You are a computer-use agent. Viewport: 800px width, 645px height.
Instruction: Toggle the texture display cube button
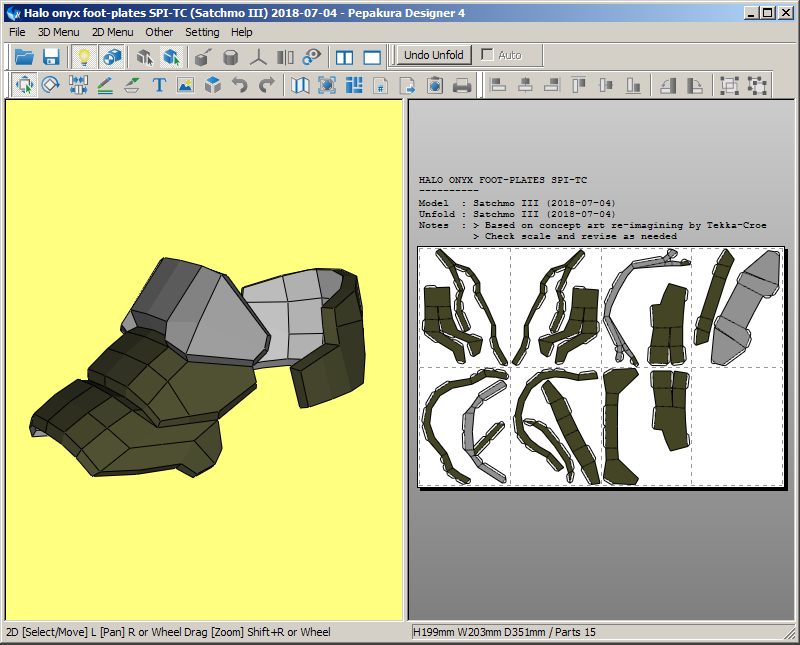(x=111, y=57)
